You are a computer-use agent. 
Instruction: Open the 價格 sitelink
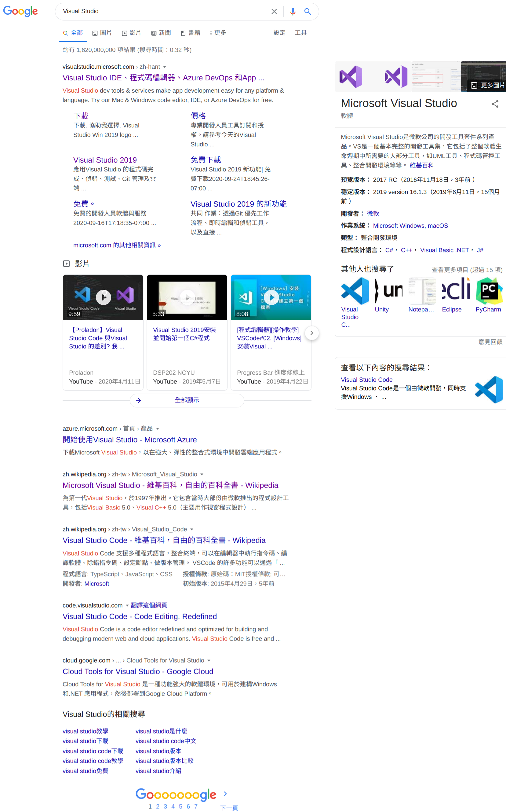tap(198, 116)
